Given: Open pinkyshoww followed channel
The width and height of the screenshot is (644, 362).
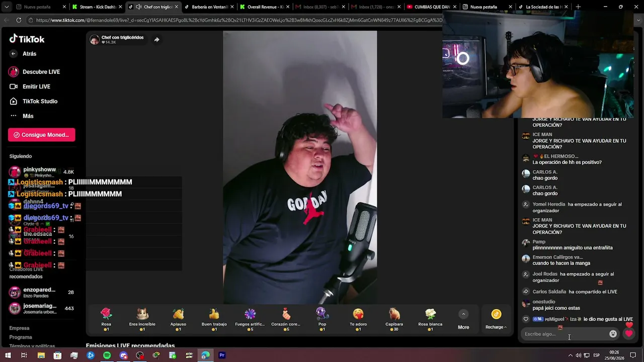Looking at the screenshot, I should click(x=42, y=172).
